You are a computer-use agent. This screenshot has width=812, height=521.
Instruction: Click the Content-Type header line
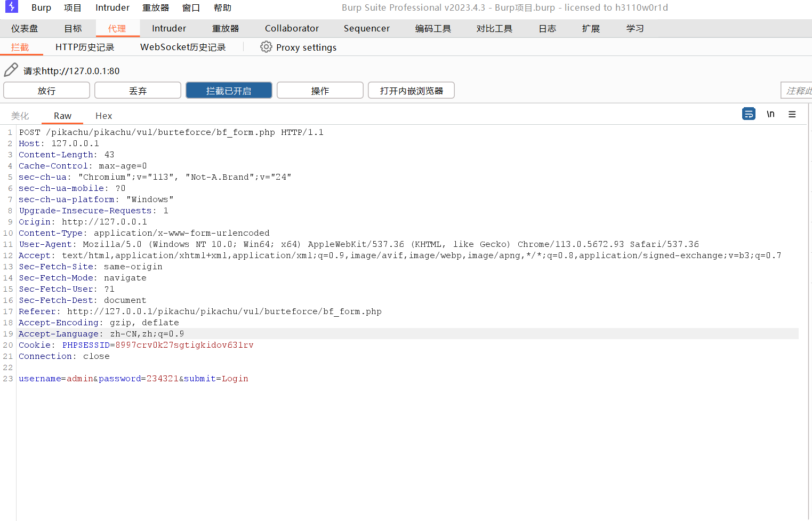click(x=144, y=233)
